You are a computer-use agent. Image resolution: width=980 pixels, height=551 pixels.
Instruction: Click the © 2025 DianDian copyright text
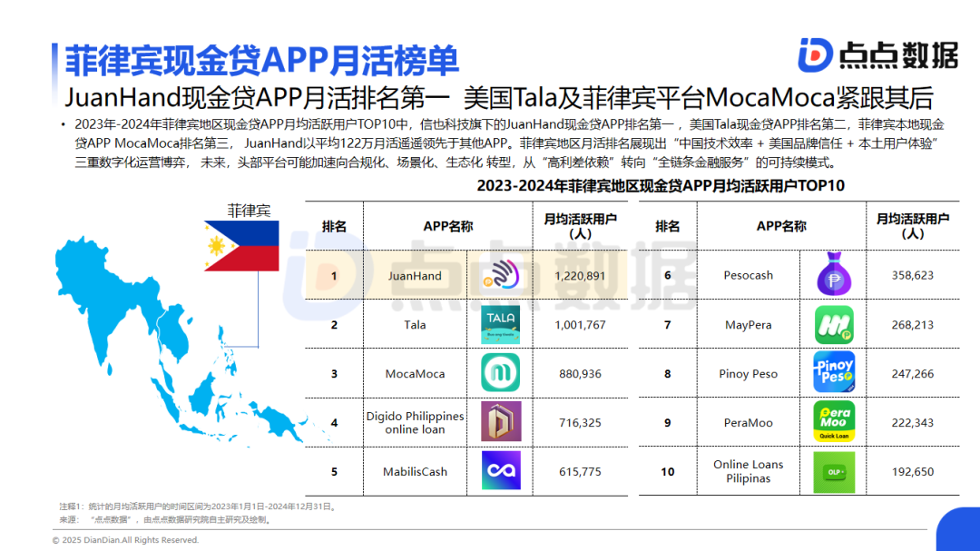(125, 540)
